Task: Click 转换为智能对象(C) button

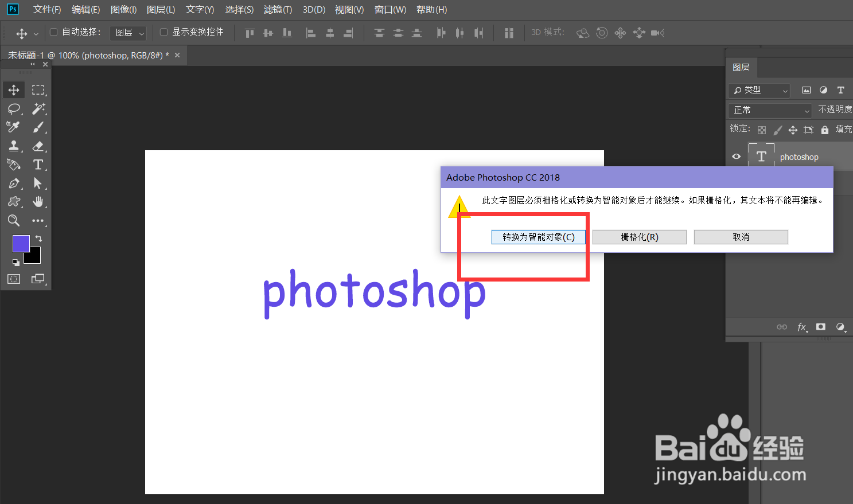Action: pyautogui.click(x=539, y=237)
